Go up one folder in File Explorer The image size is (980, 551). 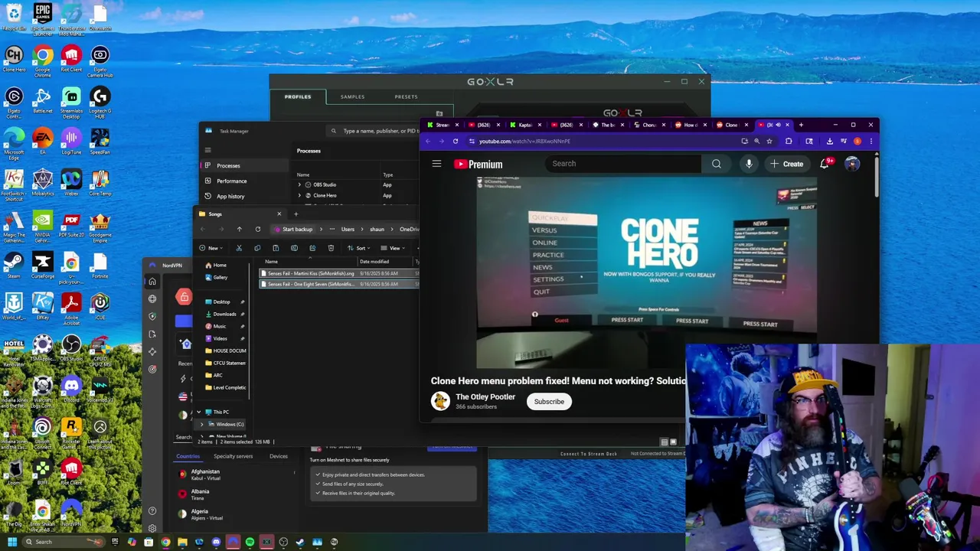coord(239,229)
